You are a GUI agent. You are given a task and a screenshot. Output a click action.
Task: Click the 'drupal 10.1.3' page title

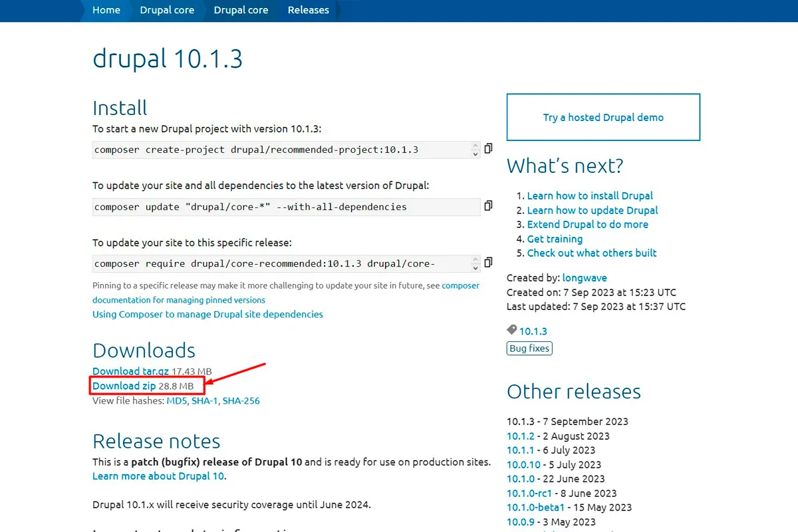(168, 59)
